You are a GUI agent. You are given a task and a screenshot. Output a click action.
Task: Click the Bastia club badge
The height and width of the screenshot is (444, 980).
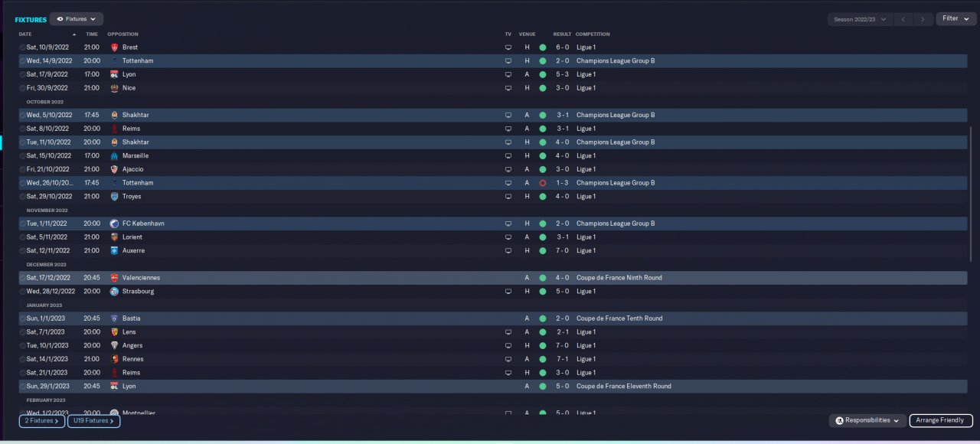pyautogui.click(x=114, y=318)
